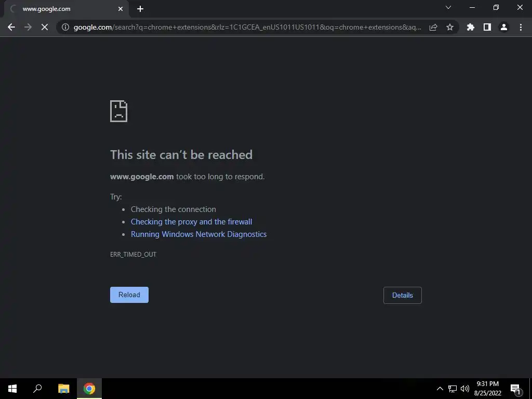
Task: Toggle the side panel icon
Action: coord(487,27)
